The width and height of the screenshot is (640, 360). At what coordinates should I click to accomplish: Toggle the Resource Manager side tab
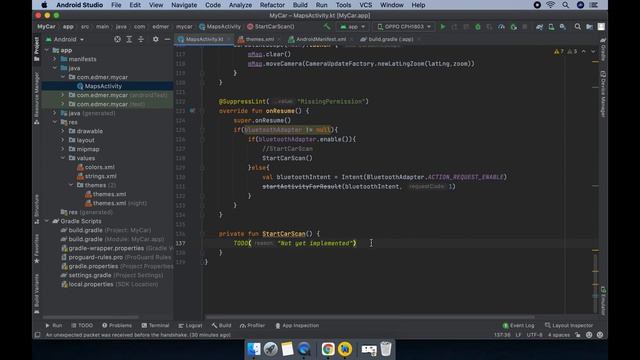pyautogui.click(x=36, y=98)
